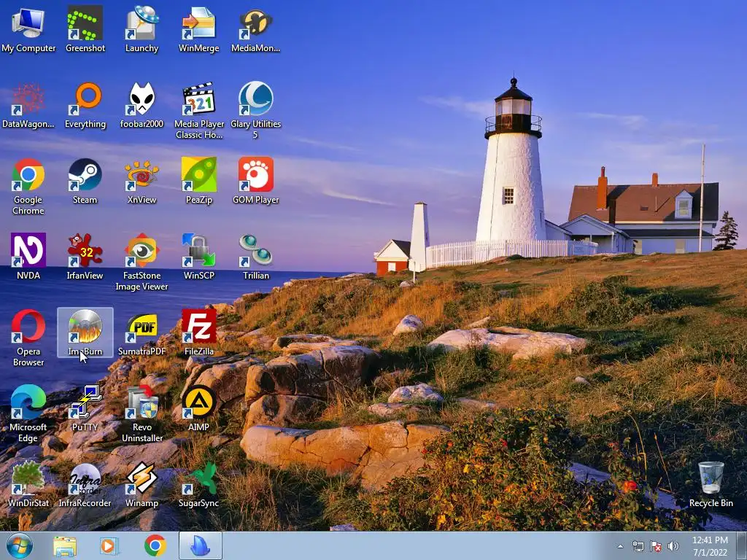Select the PuTTY shortcut icon
Image resolution: width=747 pixels, height=560 pixels.
[85, 409]
